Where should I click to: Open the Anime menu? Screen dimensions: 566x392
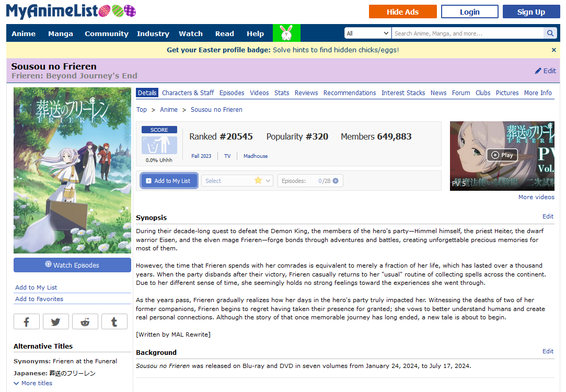pos(24,33)
